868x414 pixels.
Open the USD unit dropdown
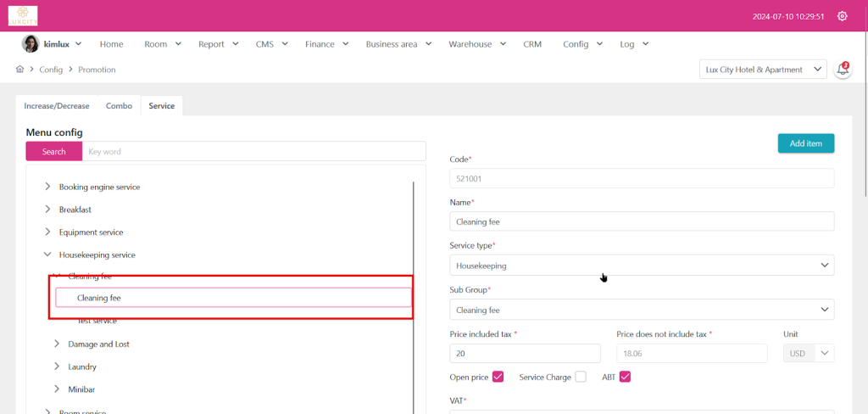[809, 354]
